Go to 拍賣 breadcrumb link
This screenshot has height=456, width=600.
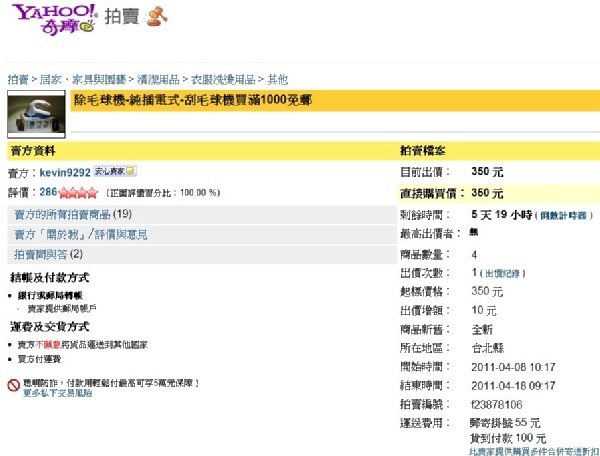(18, 79)
